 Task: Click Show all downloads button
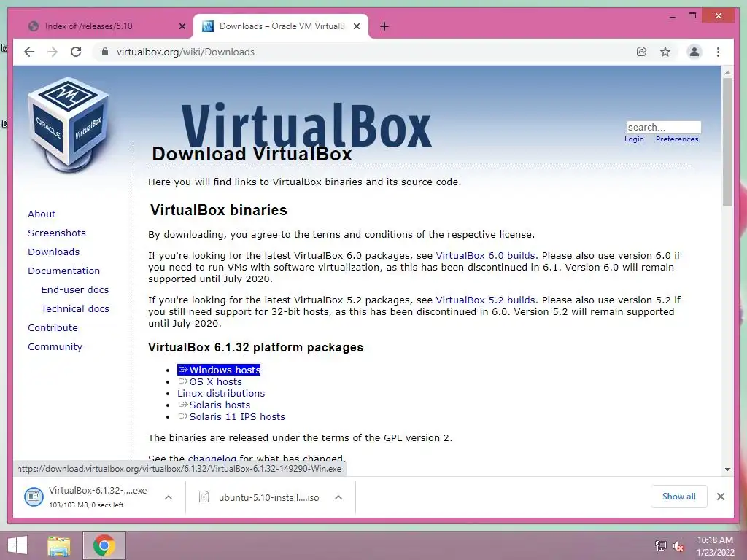679,497
